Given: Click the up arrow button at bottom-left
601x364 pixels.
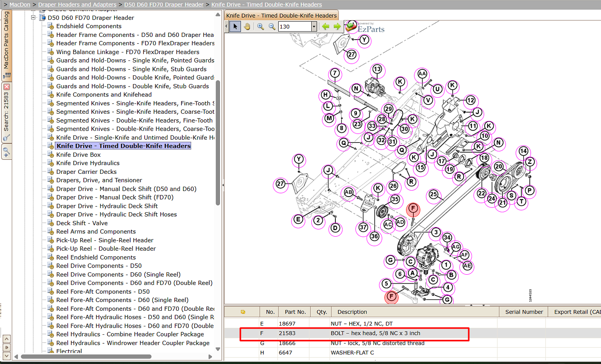Looking at the screenshot, I should coord(6,339).
